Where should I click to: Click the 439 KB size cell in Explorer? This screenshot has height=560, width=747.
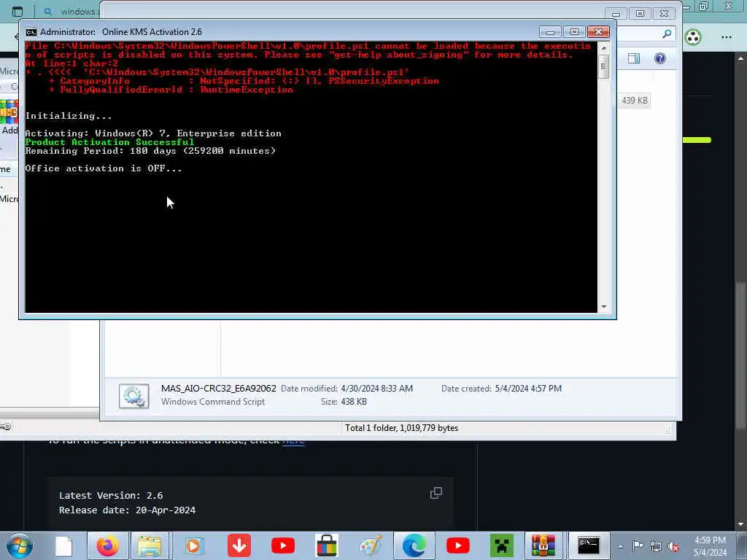coord(635,101)
